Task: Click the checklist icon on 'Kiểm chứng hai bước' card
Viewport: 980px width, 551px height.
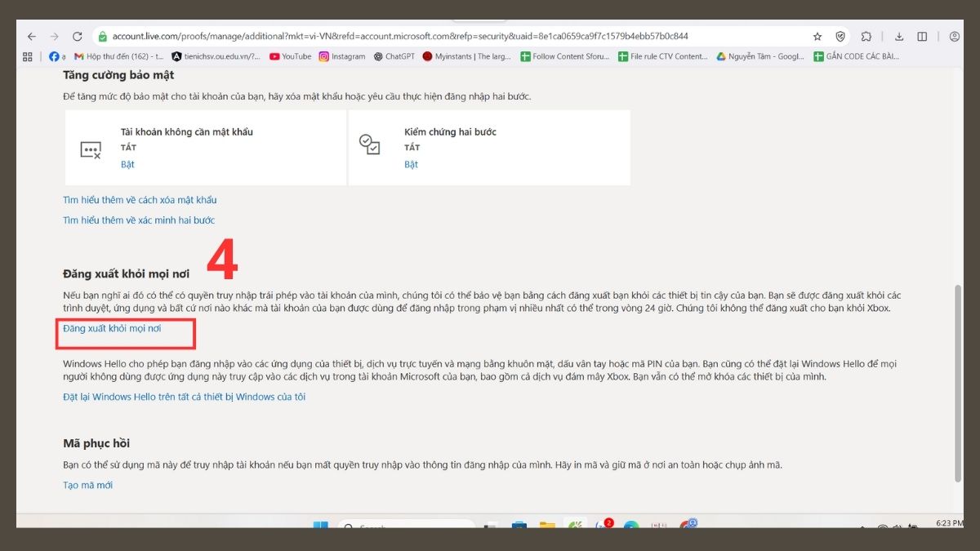Action: click(x=369, y=144)
